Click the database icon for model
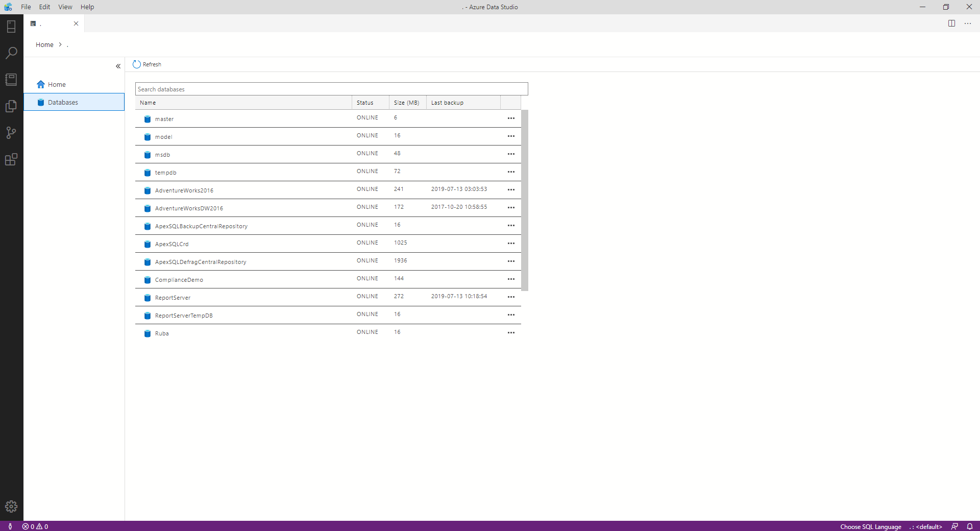 pos(148,137)
